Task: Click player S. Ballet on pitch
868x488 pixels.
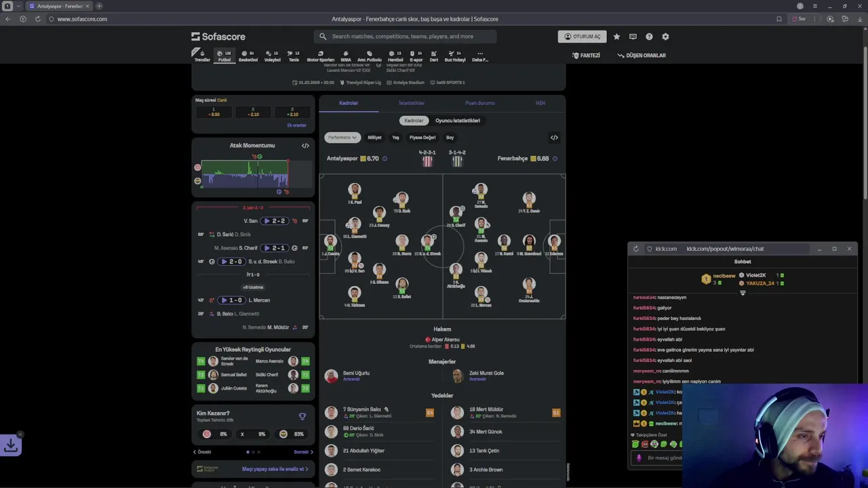Action: (x=402, y=287)
